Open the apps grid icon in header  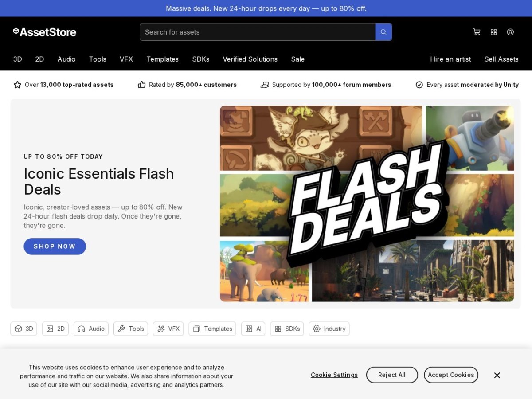click(494, 32)
